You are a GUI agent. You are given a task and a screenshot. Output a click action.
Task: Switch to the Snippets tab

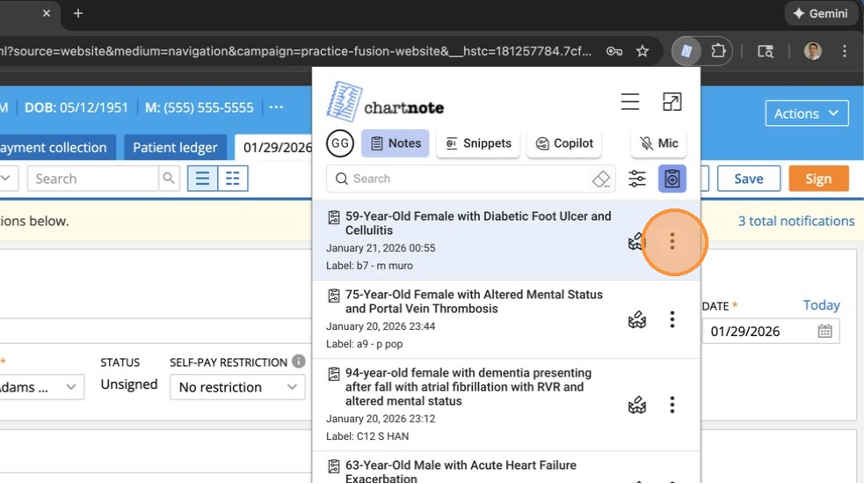pyautogui.click(x=478, y=144)
